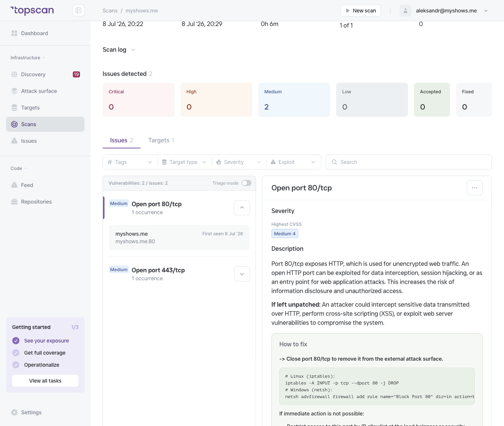Collapse the Code section
Viewport: 504px width, 426px height.
[19, 168]
